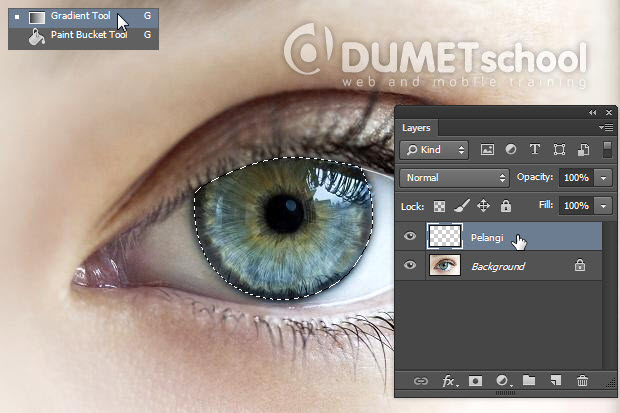Toggle layer filtering on/off switch
This screenshot has width=620, height=413.
(x=608, y=150)
